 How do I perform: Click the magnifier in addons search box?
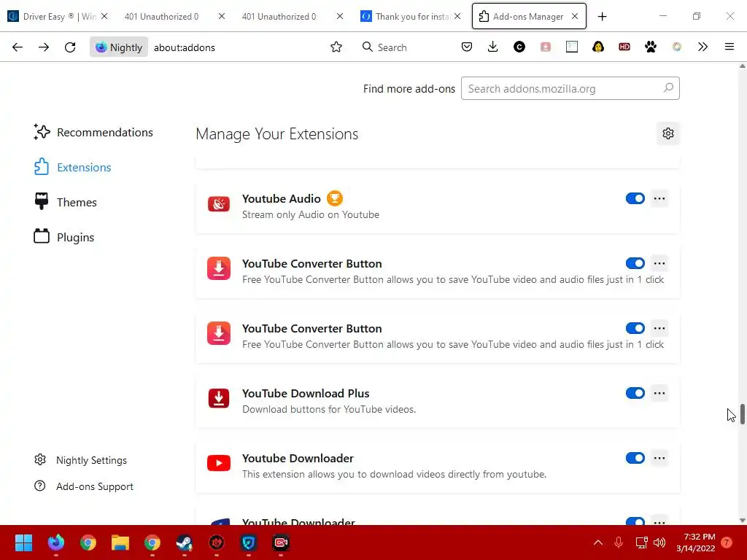[668, 88]
